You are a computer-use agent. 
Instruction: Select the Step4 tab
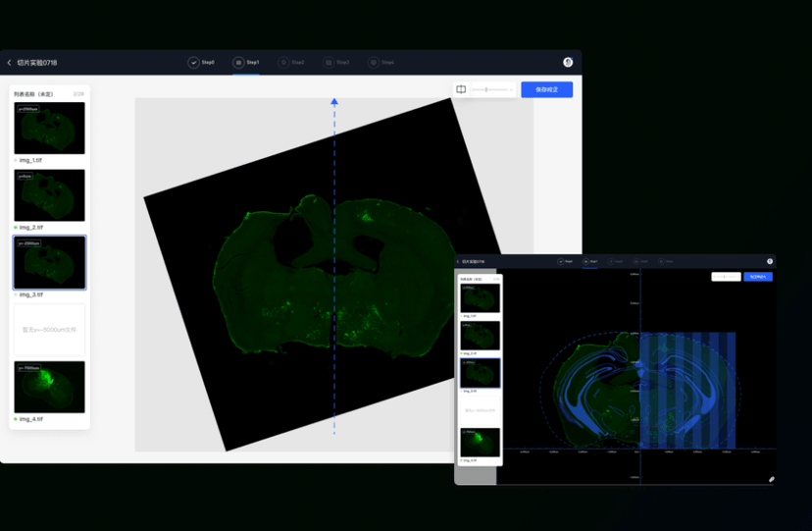381,63
